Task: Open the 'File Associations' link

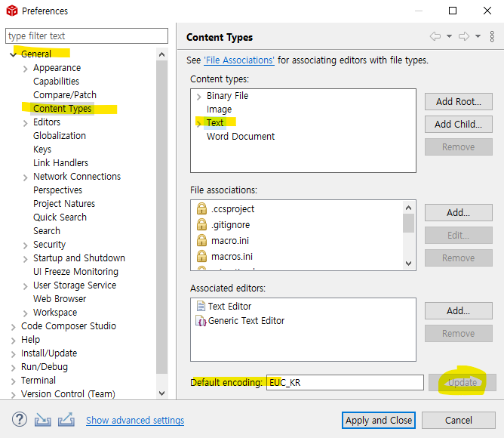Action: [239, 60]
